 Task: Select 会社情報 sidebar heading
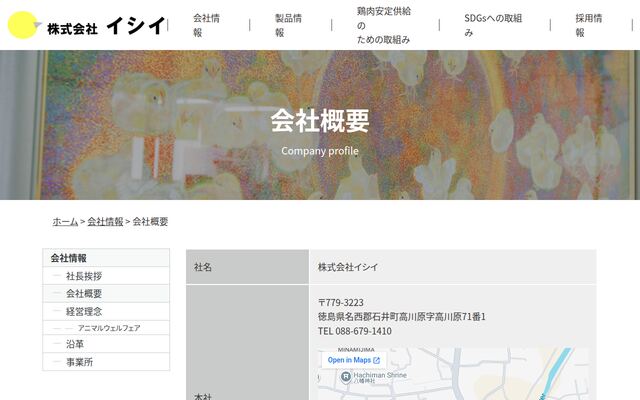coord(106,258)
